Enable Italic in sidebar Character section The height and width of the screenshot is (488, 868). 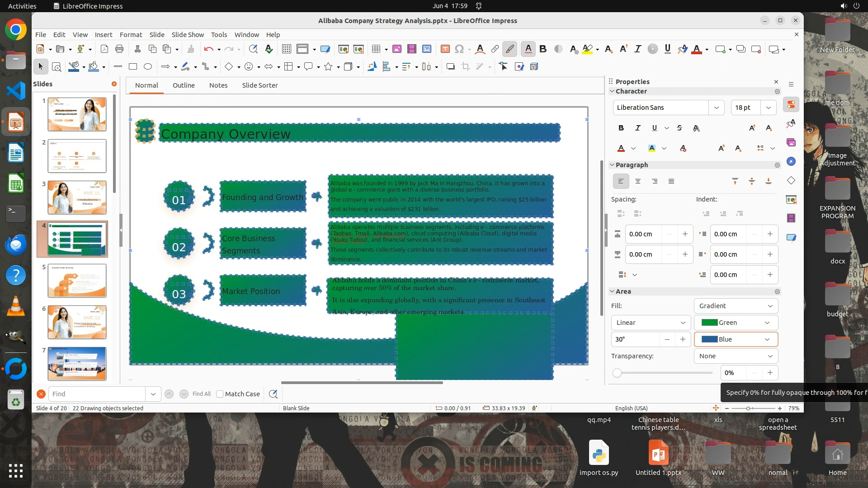[x=637, y=128]
